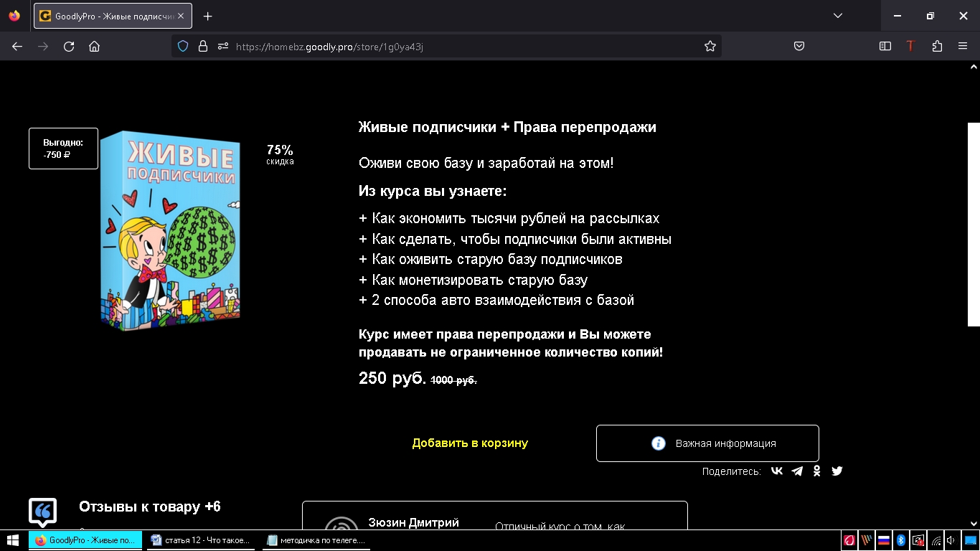Viewport: 980px width, 551px height.
Task: Add the course to the cart
Action: coord(470,443)
